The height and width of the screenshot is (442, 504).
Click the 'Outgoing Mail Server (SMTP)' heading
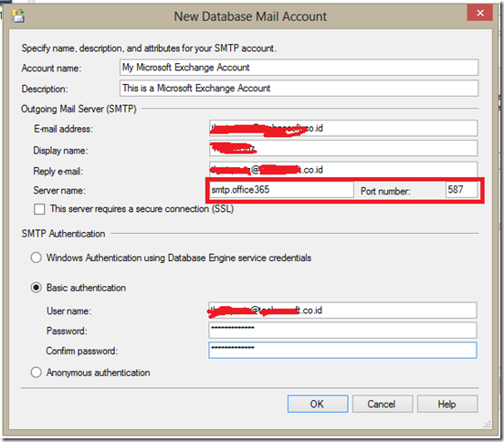click(x=79, y=109)
